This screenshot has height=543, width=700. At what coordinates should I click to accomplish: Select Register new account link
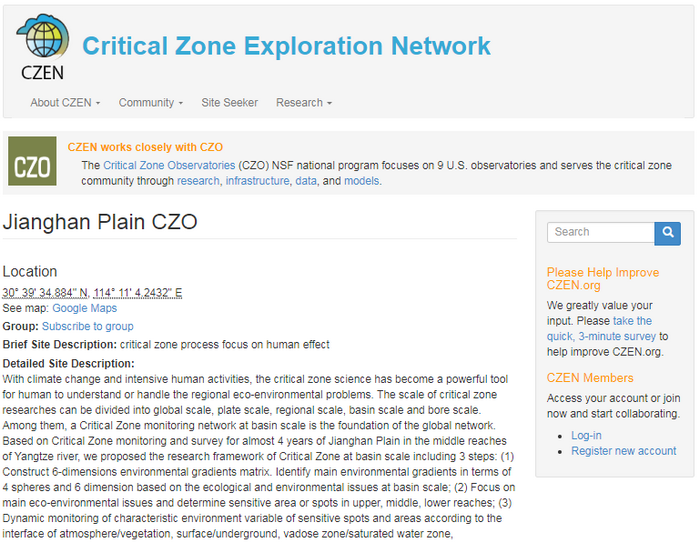pos(623,451)
